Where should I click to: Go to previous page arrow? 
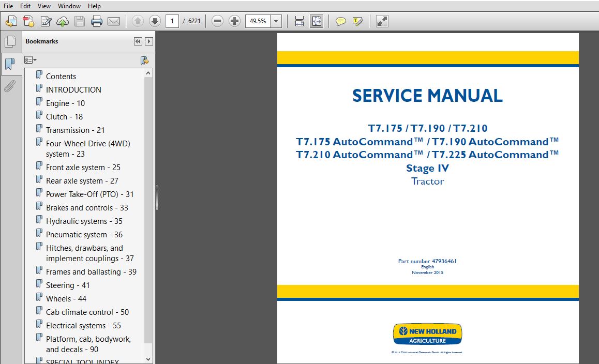(138, 21)
